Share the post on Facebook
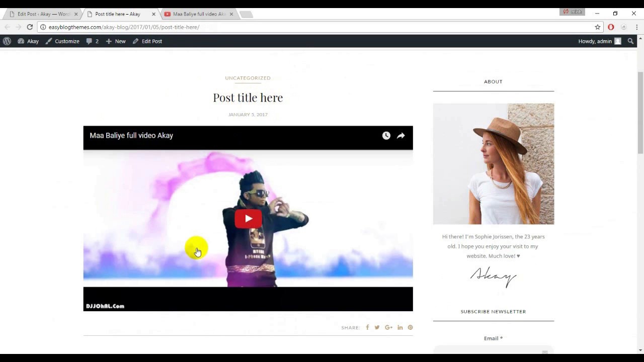Image resolution: width=644 pixels, height=362 pixels. pos(367,327)
